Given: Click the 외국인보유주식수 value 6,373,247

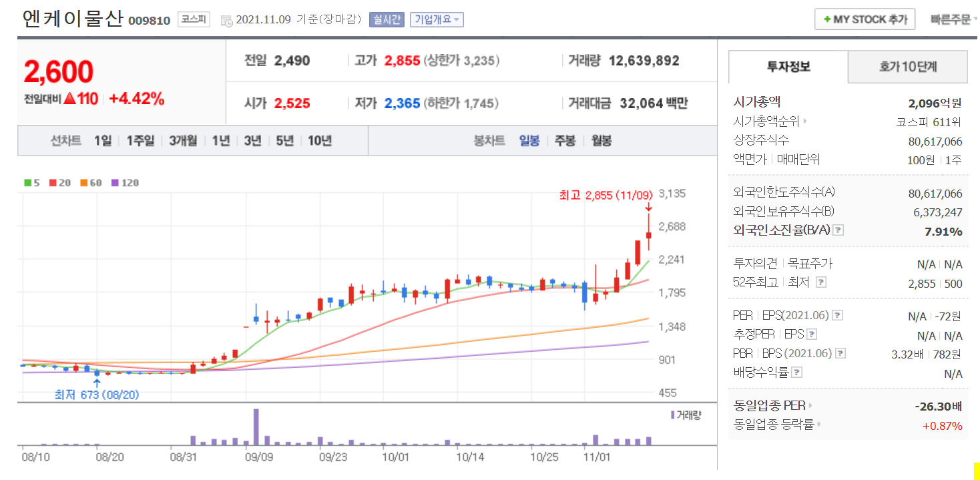Looking at the screenshot, I should tap(939, 212).
